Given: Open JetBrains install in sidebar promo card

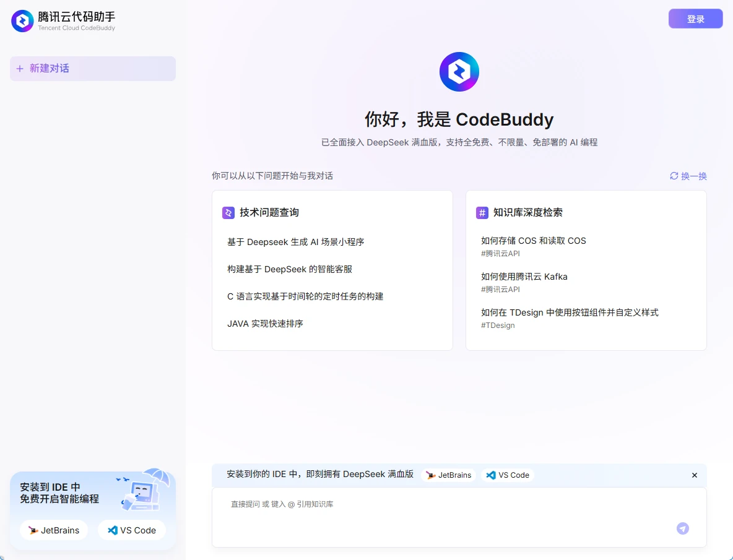Looking at the screenshot, I should (x=54, y=530).
